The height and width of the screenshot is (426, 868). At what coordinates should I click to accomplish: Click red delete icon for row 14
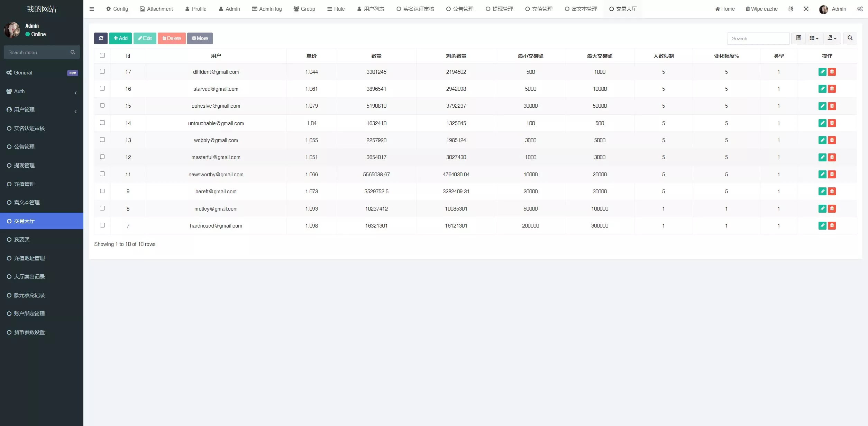pos(832,123)
